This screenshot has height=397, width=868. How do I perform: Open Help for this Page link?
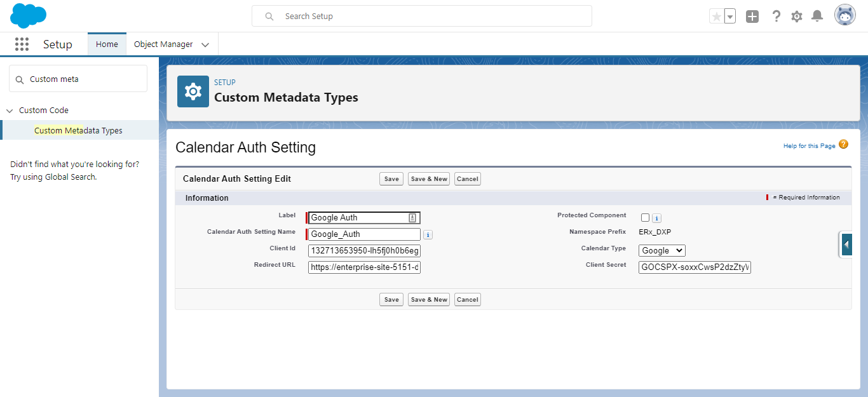point(809,146)
